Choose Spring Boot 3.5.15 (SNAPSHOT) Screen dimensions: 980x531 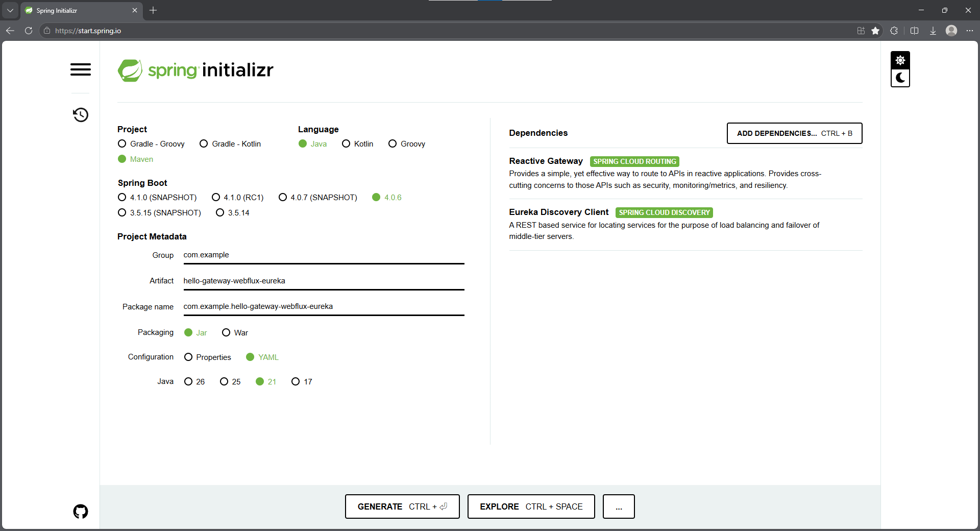click(159, 213)
